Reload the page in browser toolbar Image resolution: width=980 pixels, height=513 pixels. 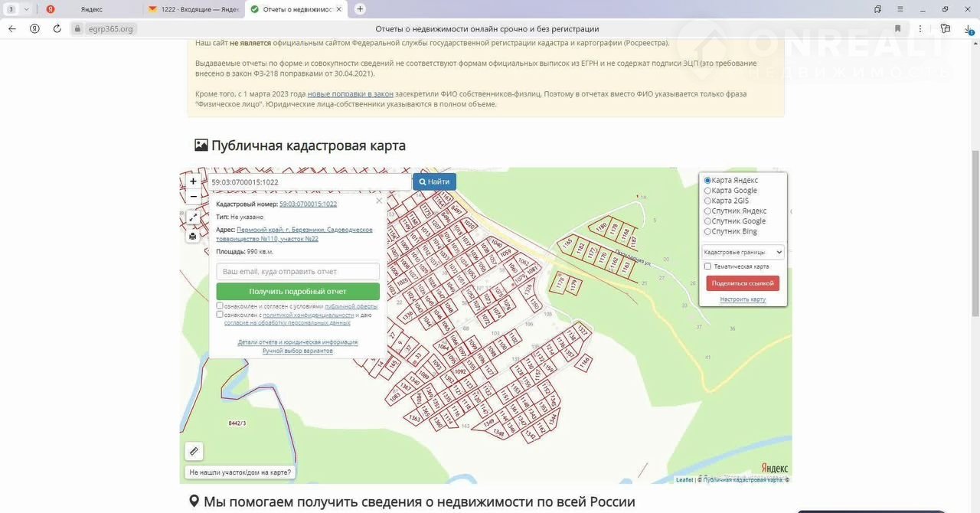pos(57,28)
